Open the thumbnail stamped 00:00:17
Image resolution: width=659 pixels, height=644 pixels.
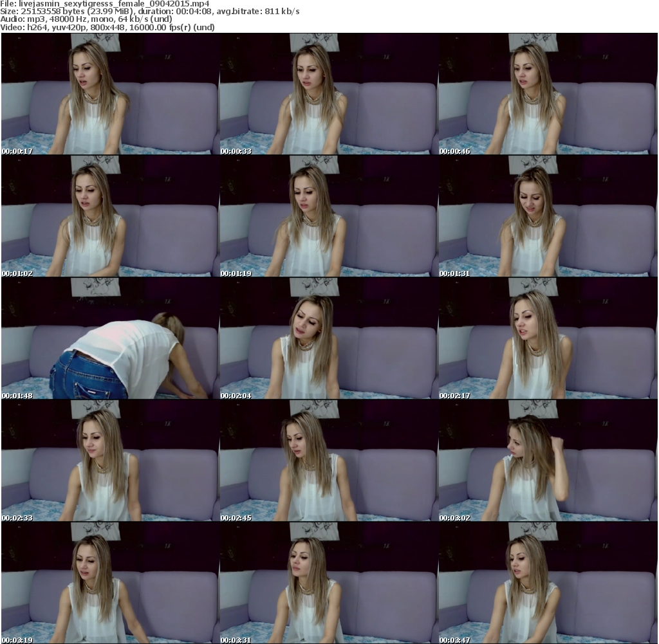[110, 94]
